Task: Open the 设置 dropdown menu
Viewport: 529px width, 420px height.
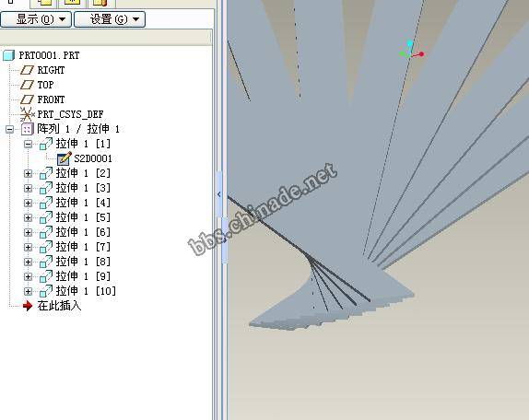Action: 110,19
